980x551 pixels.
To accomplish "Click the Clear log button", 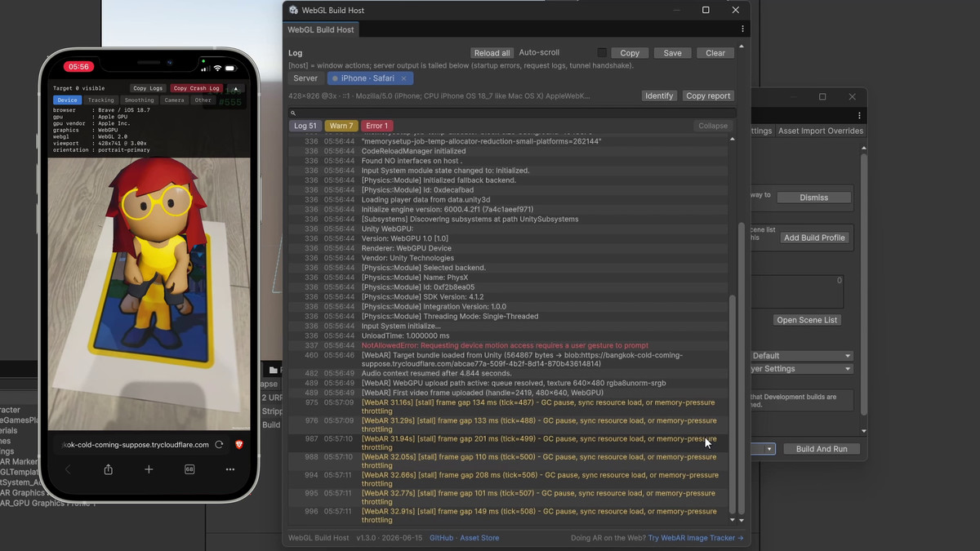I will point(715,53).
